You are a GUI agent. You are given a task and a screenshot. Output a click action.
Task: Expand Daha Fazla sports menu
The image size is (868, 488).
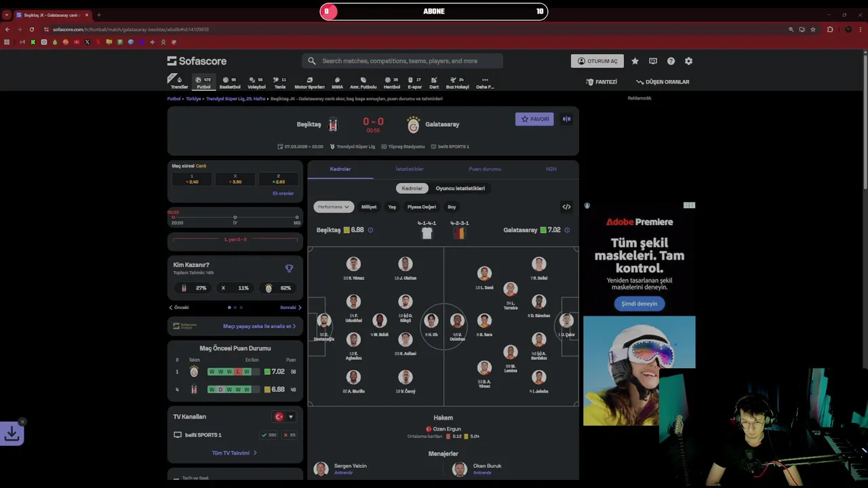coord(485,83)
